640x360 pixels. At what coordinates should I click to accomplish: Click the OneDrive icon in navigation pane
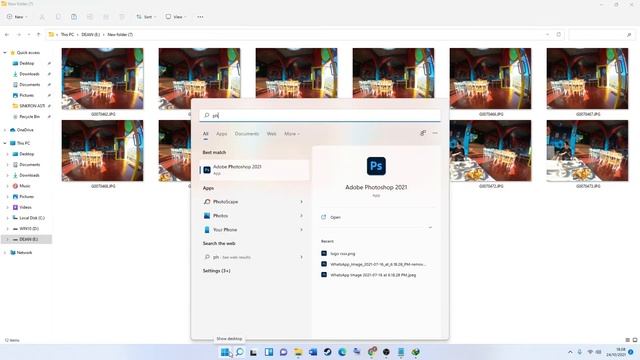(13, 130)
